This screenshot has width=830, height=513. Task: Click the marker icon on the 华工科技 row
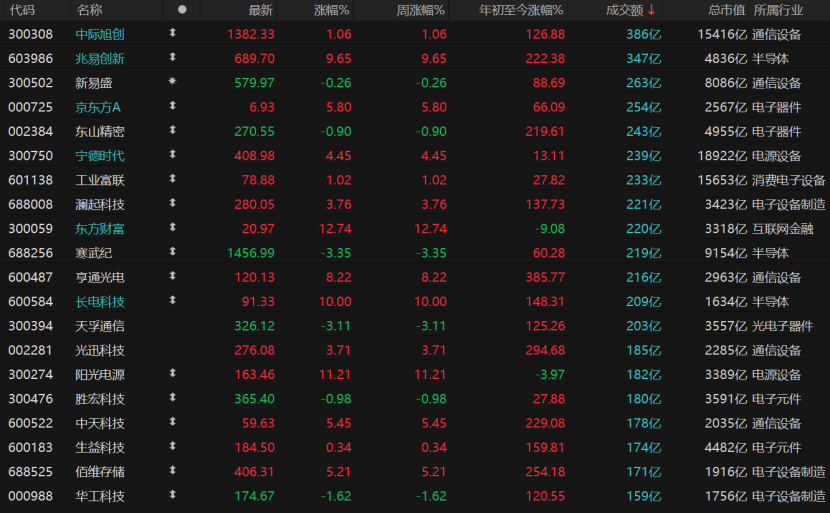tap(172, 495)
